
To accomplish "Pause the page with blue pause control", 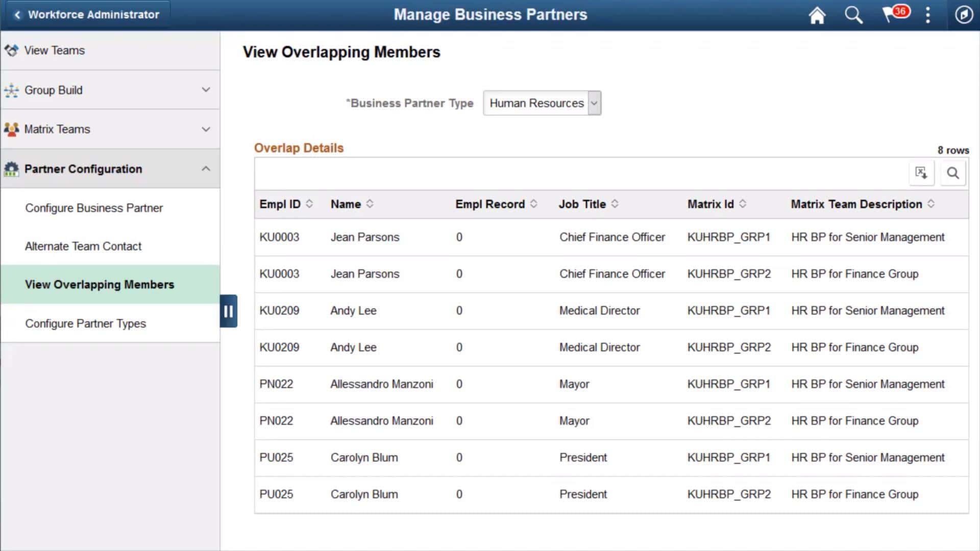I will [x=228, y=311].
